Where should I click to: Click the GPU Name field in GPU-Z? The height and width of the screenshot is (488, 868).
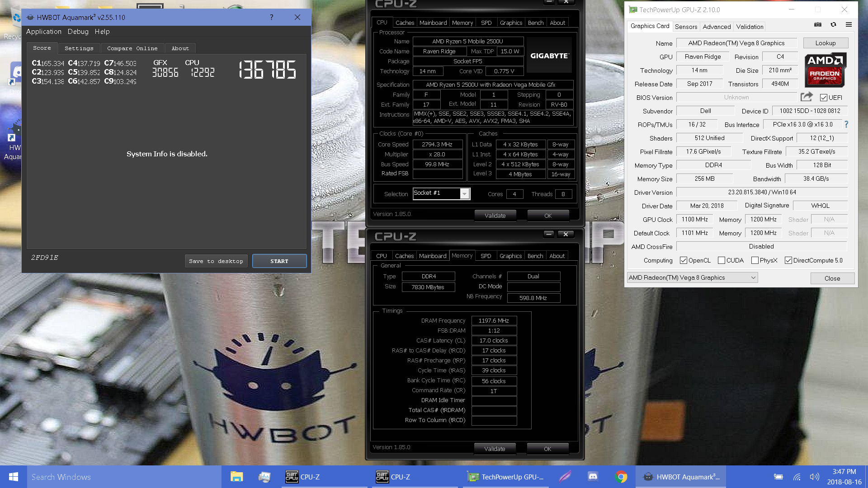click(x=736, y=43)
